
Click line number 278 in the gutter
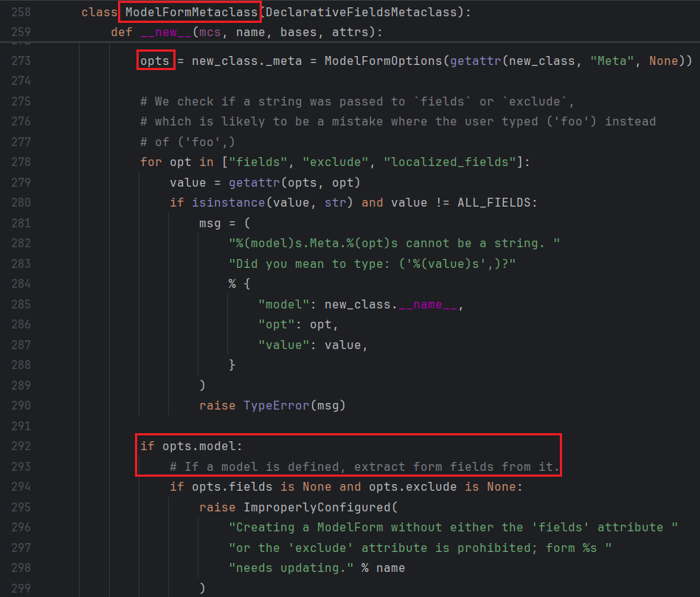click(x=21, y=161)
